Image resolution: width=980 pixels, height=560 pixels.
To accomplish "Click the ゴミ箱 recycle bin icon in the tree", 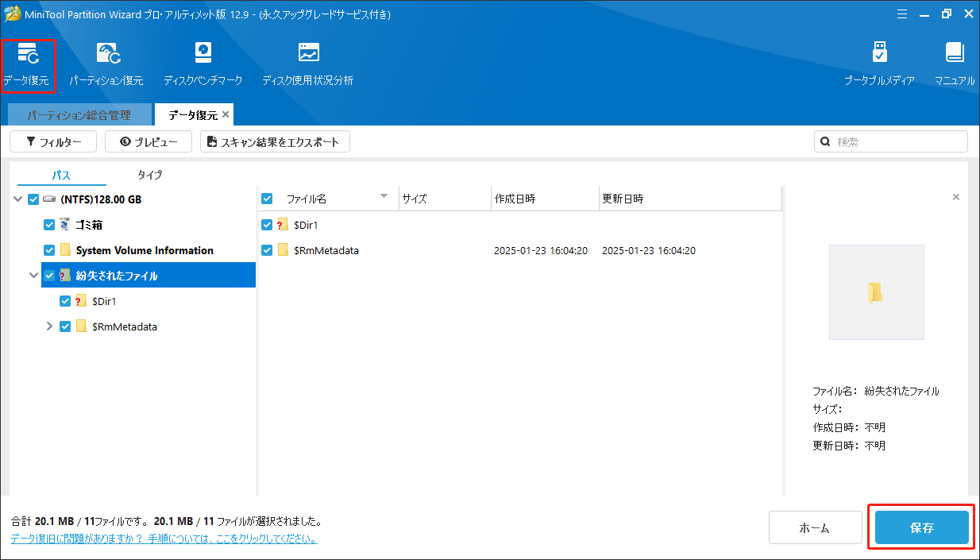I will click(66, 225).
